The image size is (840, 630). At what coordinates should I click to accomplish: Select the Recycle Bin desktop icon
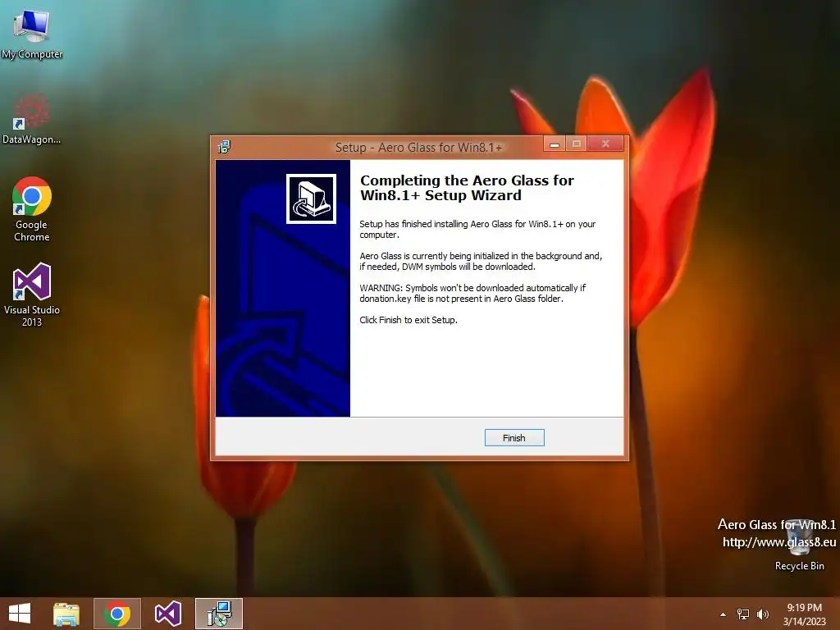pyautogui.click(x=799, y=545)
